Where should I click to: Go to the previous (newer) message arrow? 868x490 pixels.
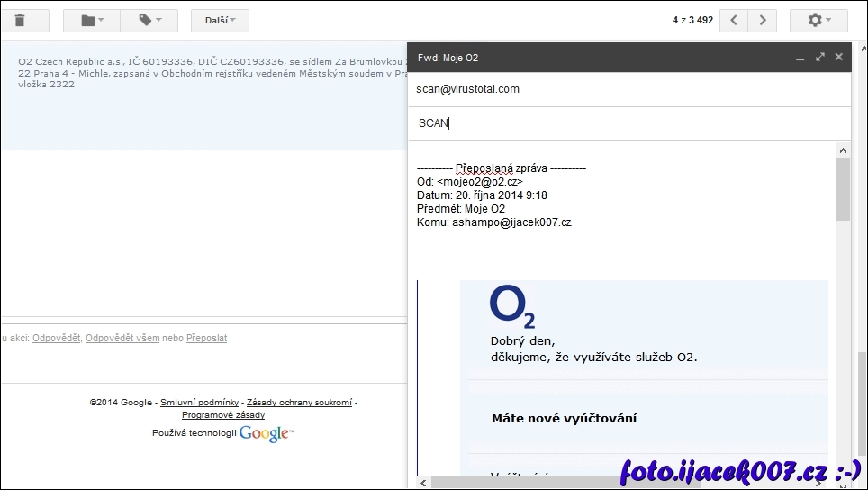(734, 20)
